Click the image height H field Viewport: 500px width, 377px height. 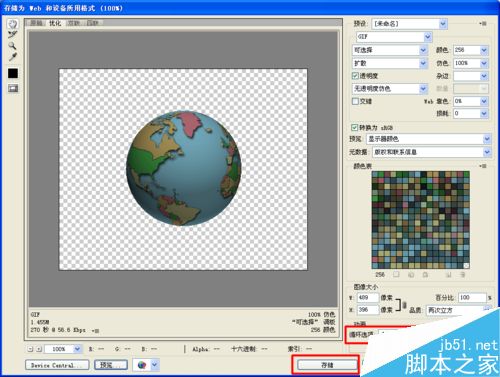(368, 310)
